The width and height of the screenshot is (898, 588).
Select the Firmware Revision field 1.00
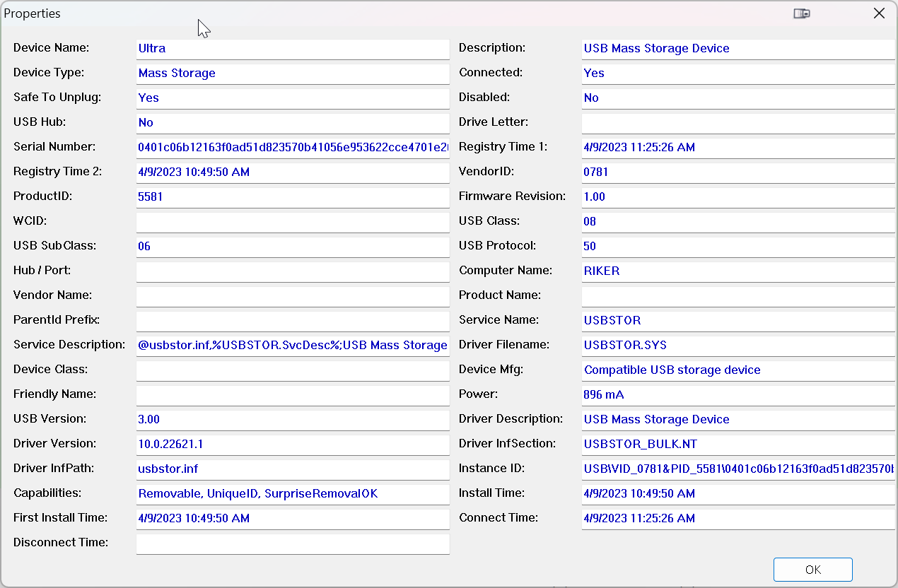[737, 197]
